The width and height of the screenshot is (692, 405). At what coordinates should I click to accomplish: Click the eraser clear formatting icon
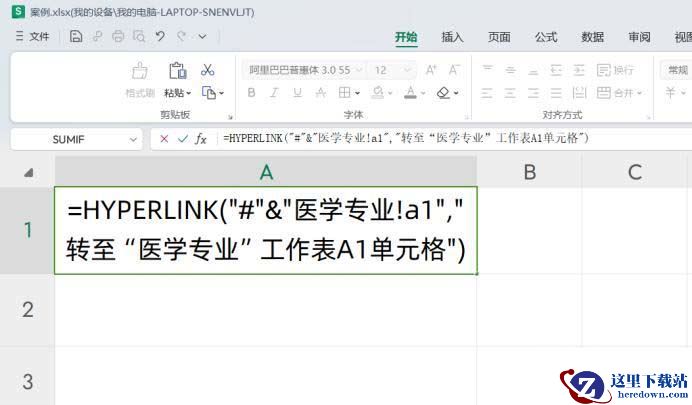click(x=444, y=93)
